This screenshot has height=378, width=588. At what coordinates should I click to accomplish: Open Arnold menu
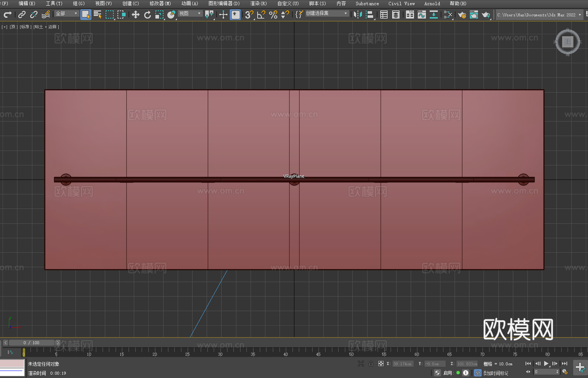click(x=432, y=3)
